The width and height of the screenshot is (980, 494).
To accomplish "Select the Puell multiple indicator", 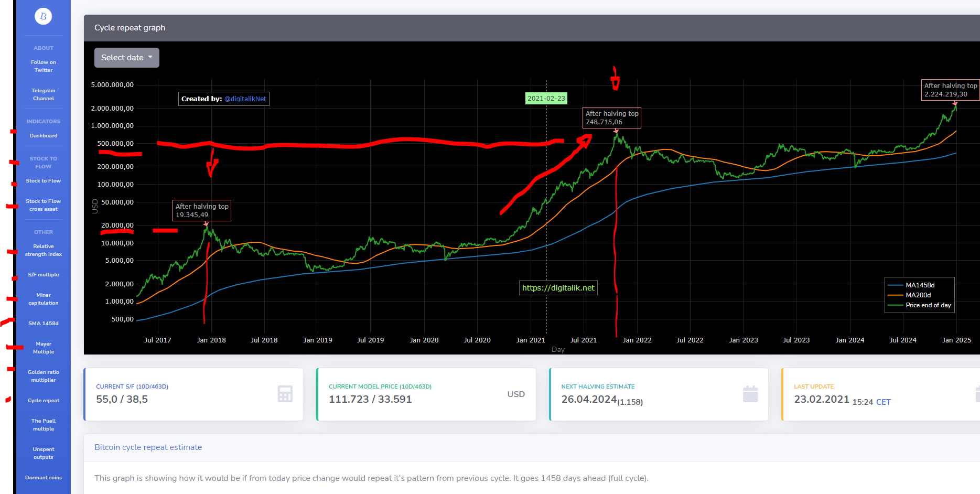I will (x=43, y=425).
